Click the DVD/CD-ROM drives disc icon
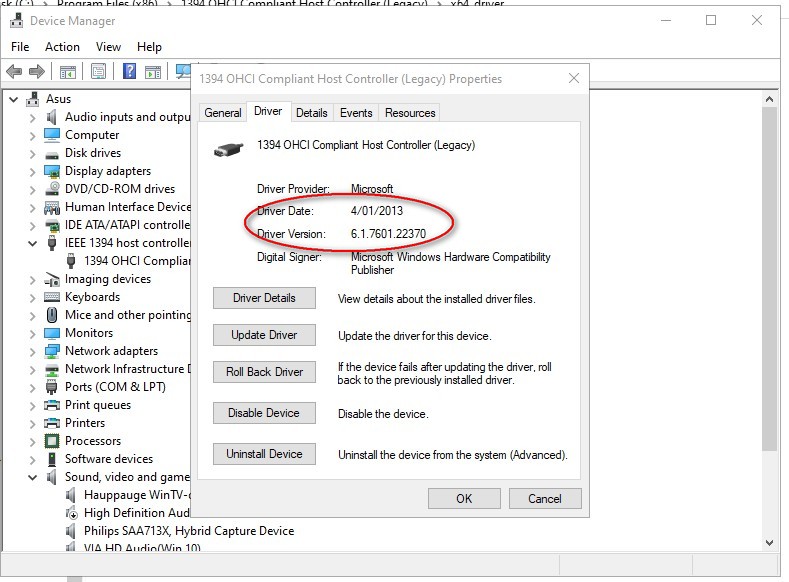The image size is (789, 582). click(52, 189)
